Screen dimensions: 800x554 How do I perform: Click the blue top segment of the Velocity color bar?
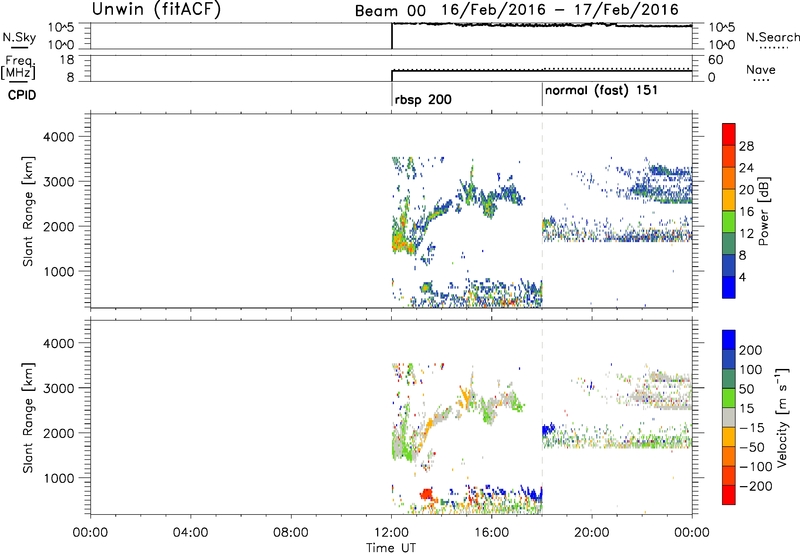click(729, 340)
